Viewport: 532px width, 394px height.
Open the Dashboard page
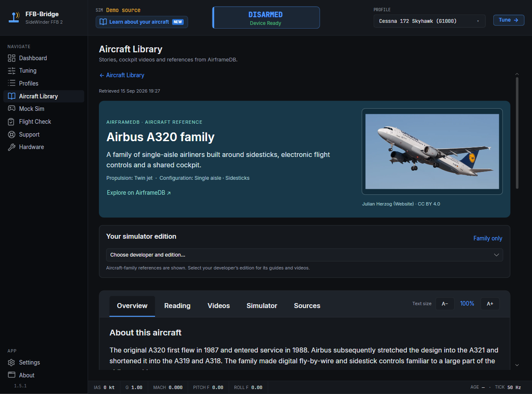click(44, 58)
